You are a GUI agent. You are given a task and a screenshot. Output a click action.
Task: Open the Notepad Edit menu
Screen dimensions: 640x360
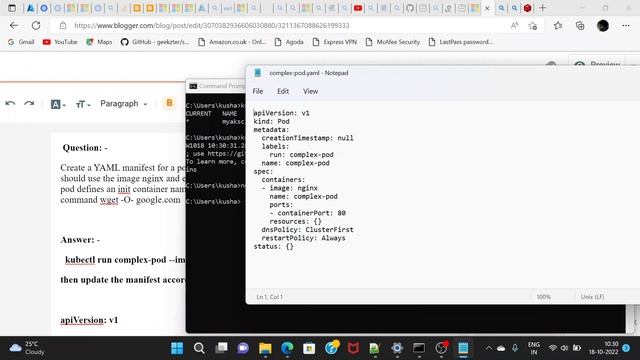[x=283, y=91]
